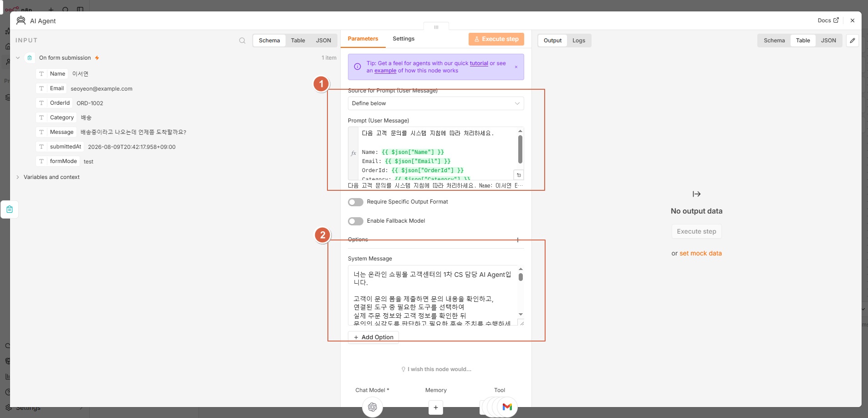Dismiss the purple tip banner
868x418 pixels.
coord(516,67)
